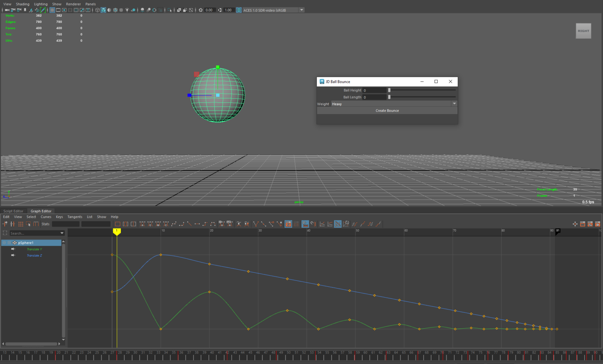
Task: Click the Frame All icon in Graph Editor
Action: (117, 224)
